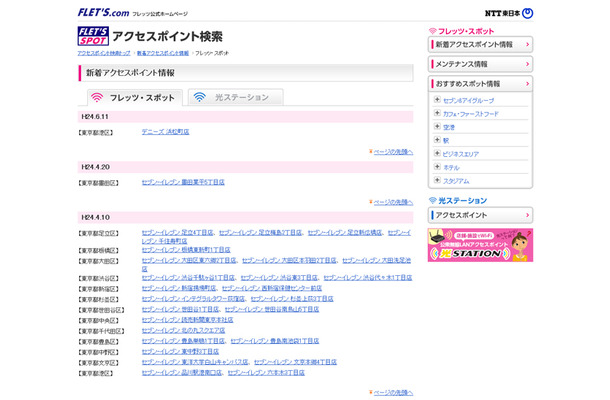Expand the セブン&アイグループ plus icon
Screen dimensions: 610x400
pos(437,100)
